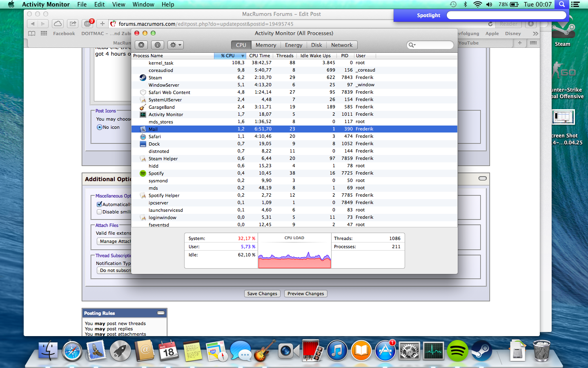The width and height of the screenshot is (588, 368).
Task: Open iTunes from the Dock
Action: coord(337,351)
